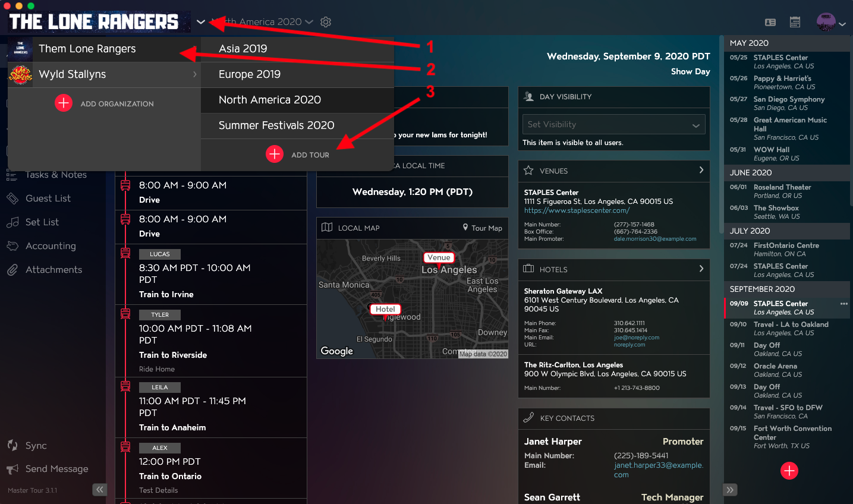This screenshot has height=504, width=853.
Task: Expand Wyld Stallyns tours submenu arrow
Action: pos(194,74)
